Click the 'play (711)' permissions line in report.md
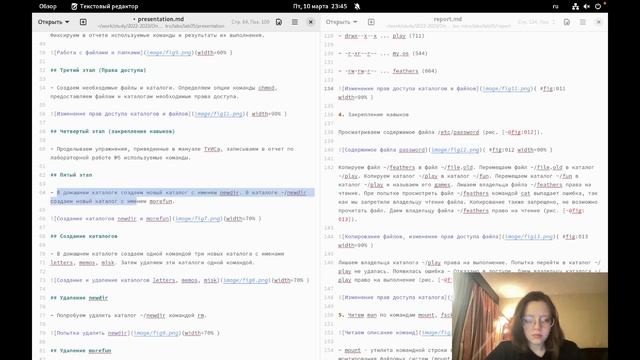This screenshot has width=640, height=360. click(381, 36)
